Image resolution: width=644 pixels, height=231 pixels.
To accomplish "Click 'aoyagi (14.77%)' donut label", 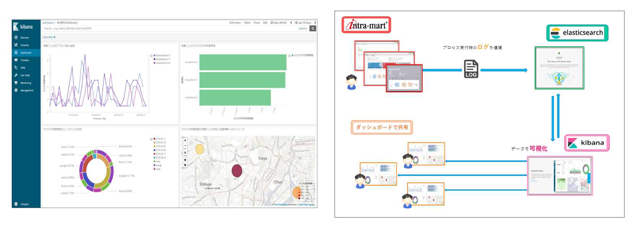I will pos(127,176).
